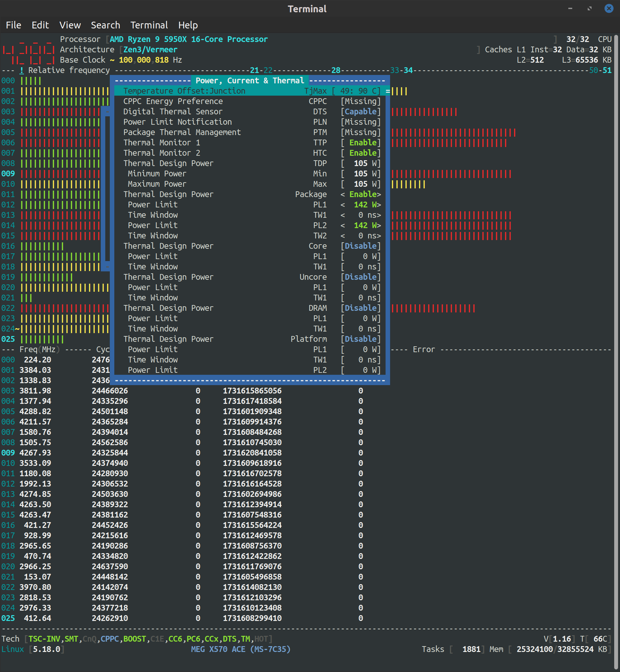
Task: Click the Mem usage value
Action: [555, 649]
